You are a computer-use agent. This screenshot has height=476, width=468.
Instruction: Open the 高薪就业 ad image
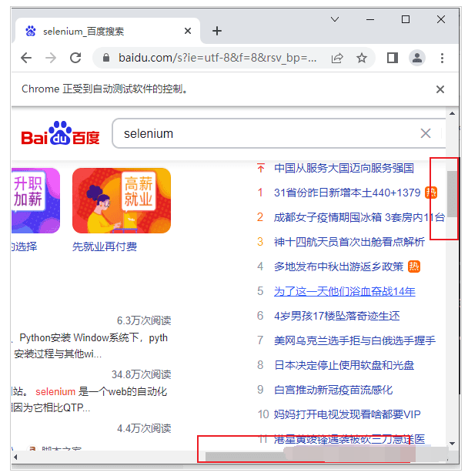pos(122,201)
